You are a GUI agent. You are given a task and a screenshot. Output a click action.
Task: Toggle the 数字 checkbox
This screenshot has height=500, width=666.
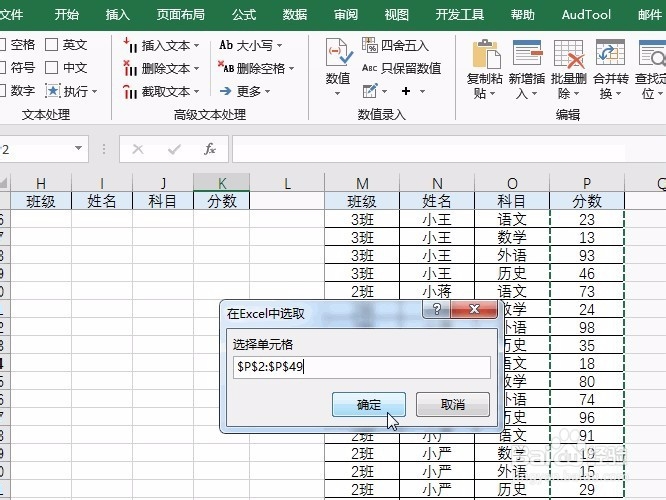tap(1, 90)
